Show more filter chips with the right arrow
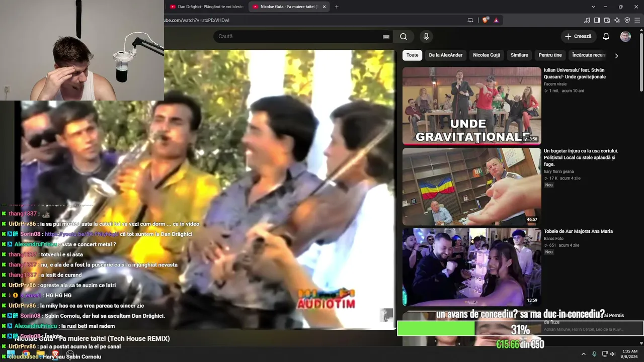This screenshot has height=362, width=644. [616, 55]
